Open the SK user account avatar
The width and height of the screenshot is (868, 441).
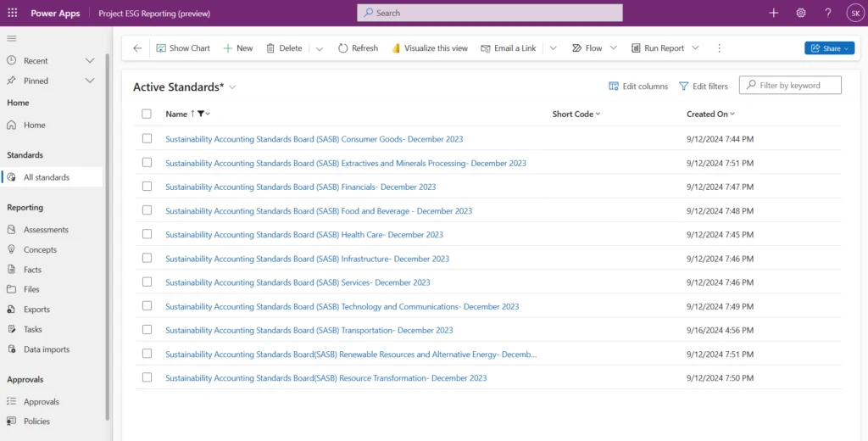point(855,13)
